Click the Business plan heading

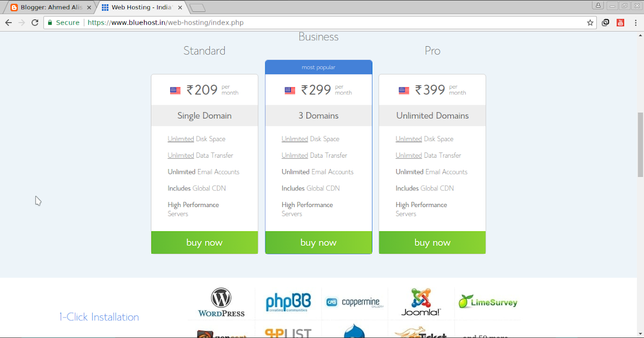[319, 36]
